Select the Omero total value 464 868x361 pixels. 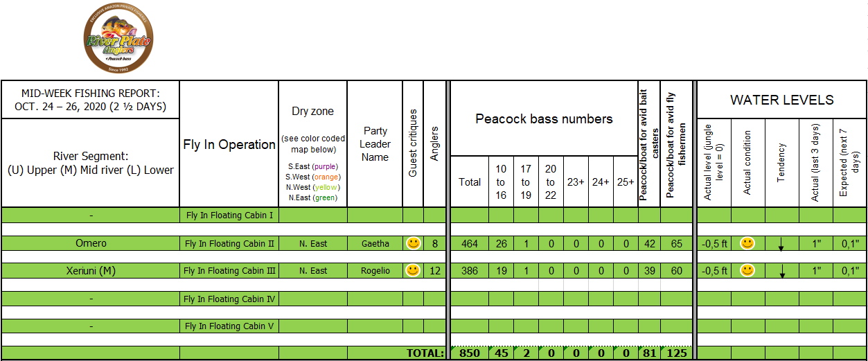[470, 243]
